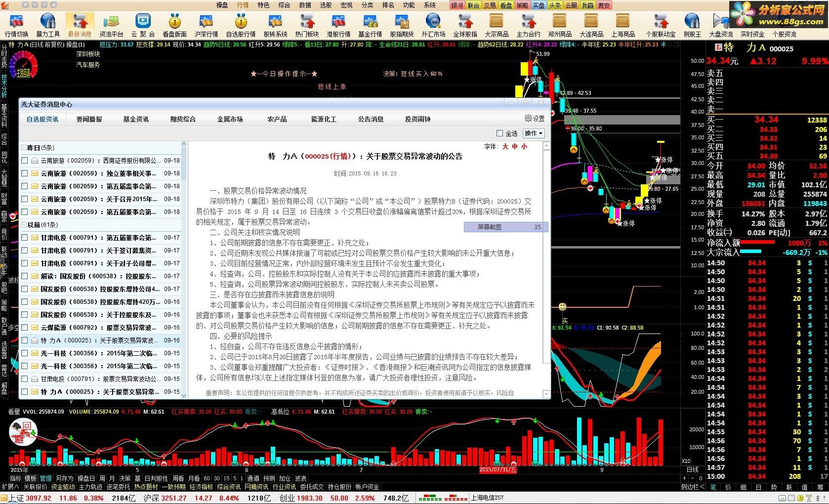Collapse the 以前(61条) group

coord(24,225)
